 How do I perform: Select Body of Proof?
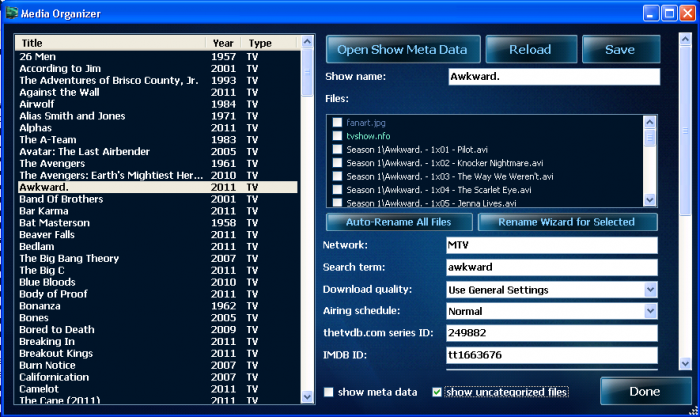click(x=158, y=294)
